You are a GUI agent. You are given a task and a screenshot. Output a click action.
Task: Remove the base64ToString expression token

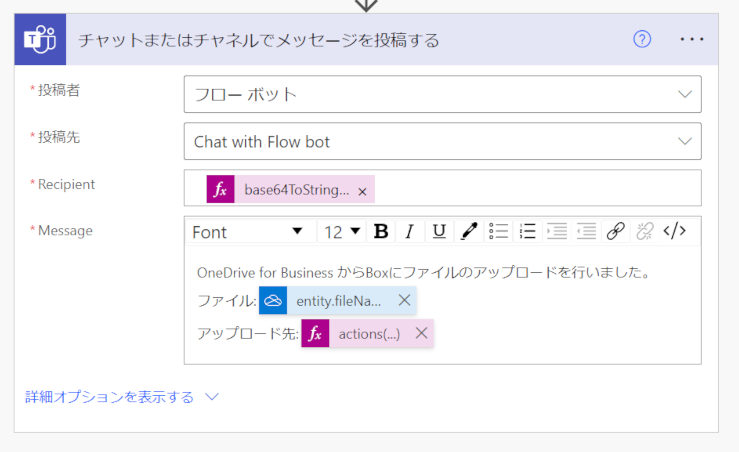point(362,191)
